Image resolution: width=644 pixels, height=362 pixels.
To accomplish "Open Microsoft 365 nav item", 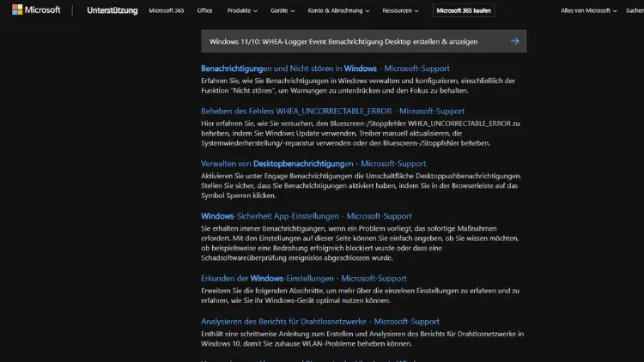I will tap(167, 10).
